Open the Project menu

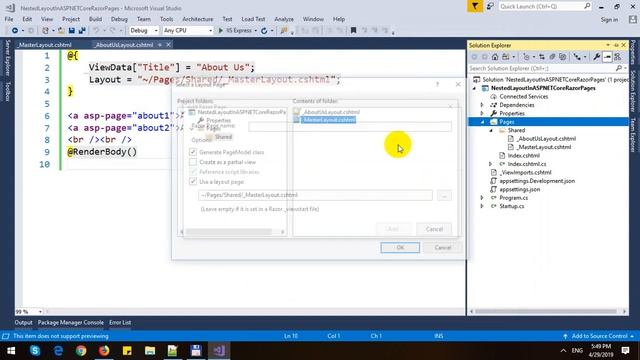(x=71, y=19)
